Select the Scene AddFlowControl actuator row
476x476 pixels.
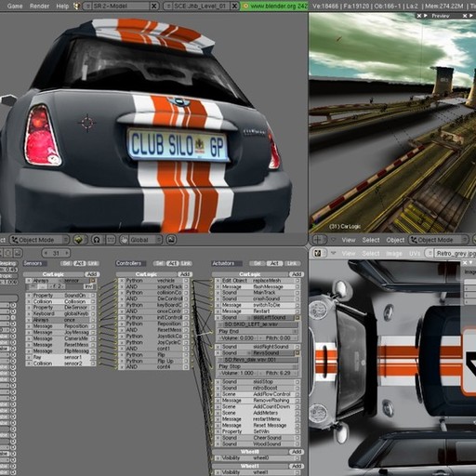point(258,394)
